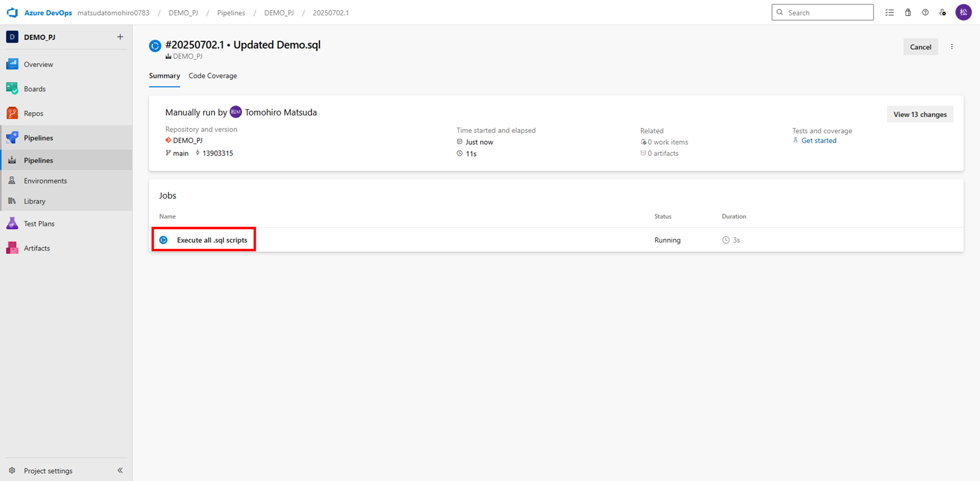980x481 pixels.
Task: Open the Help question mark icon
Action: tap(925, 12)
